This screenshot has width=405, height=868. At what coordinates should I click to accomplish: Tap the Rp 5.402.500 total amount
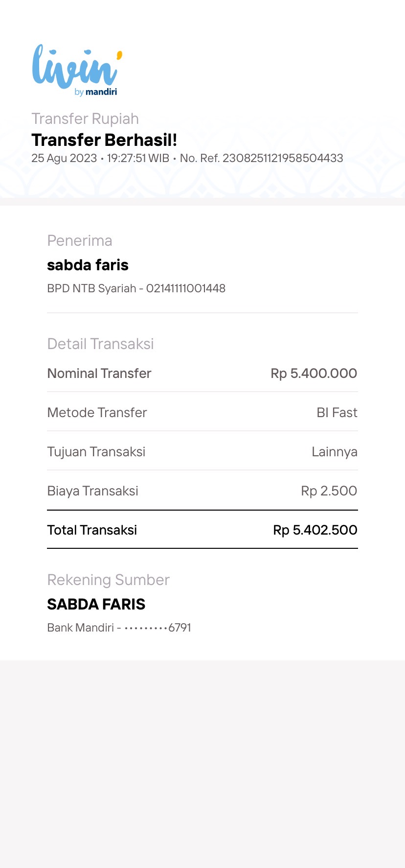tap(315, 530)
